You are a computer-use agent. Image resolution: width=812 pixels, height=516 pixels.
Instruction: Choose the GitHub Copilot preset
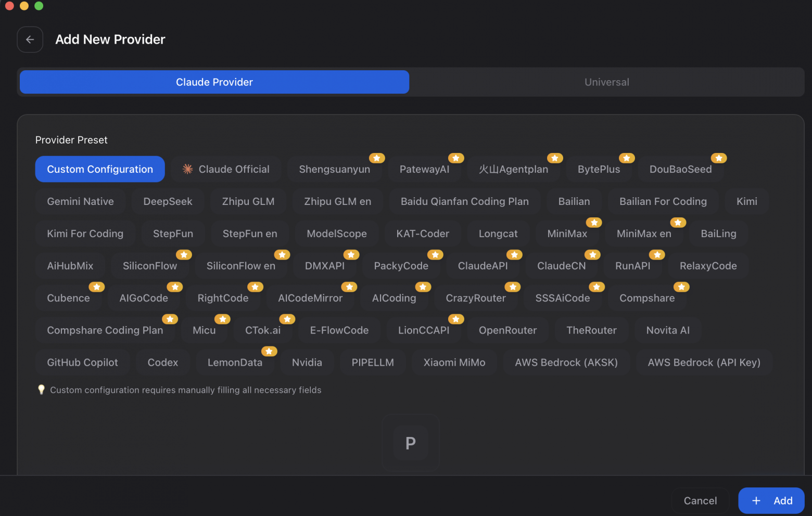[x=82, y=363]
